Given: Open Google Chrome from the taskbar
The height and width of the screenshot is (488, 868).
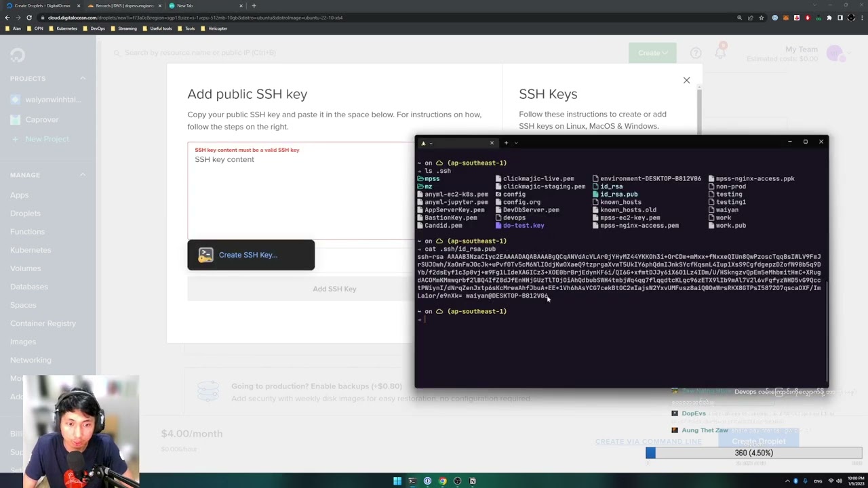Looking at the screenshot, I should pos(442,481).
